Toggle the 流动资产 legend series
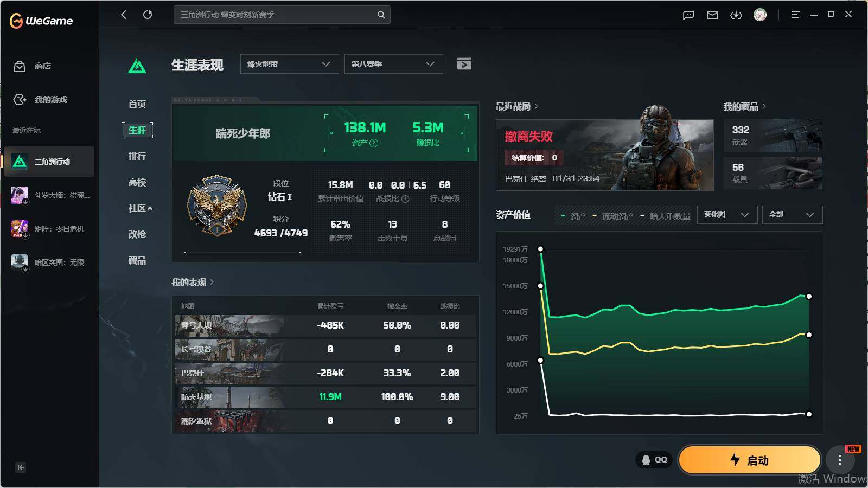The image size is (868, 488). [x=614, y=216]
